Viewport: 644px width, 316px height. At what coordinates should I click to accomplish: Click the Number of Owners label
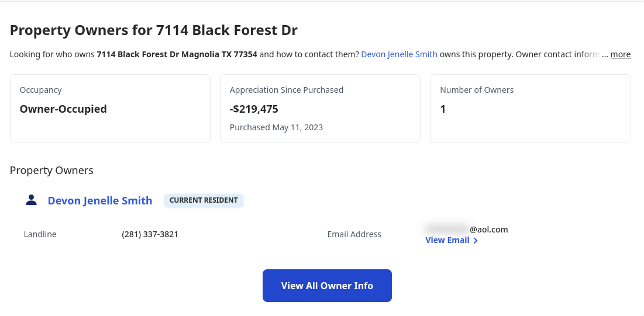coord(477,90)
